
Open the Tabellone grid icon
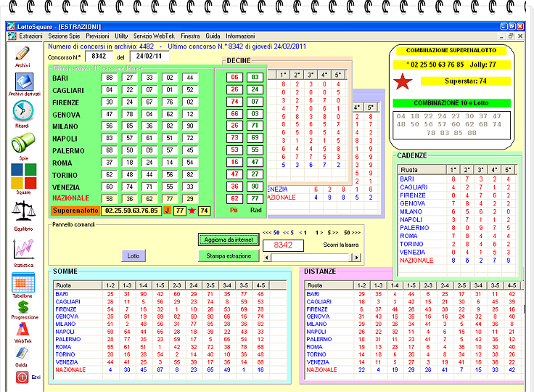23,282
